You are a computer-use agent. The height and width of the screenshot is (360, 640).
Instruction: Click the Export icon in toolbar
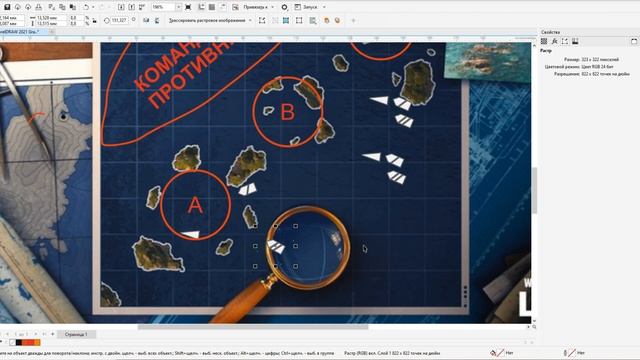131,7
